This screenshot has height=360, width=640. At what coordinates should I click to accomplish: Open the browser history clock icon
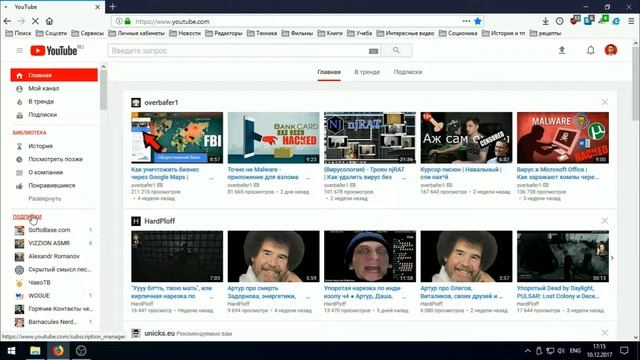click(x=560, y=21)
